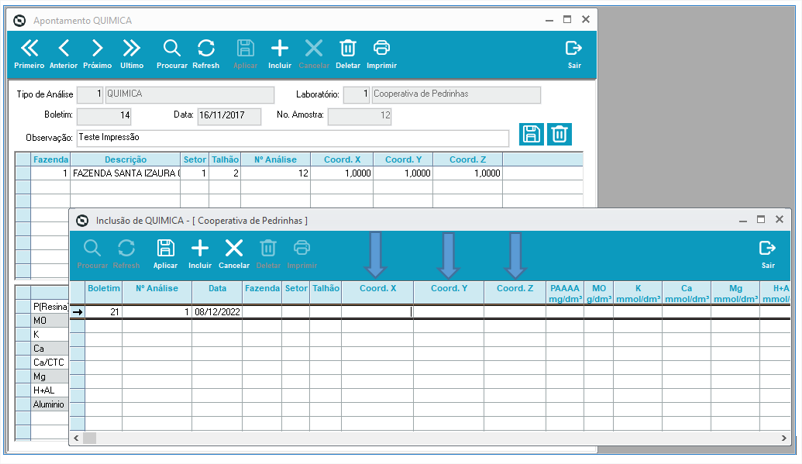
Task: Click the No. Amostra field
Action: pyautogui.click(x=360, y=116)
